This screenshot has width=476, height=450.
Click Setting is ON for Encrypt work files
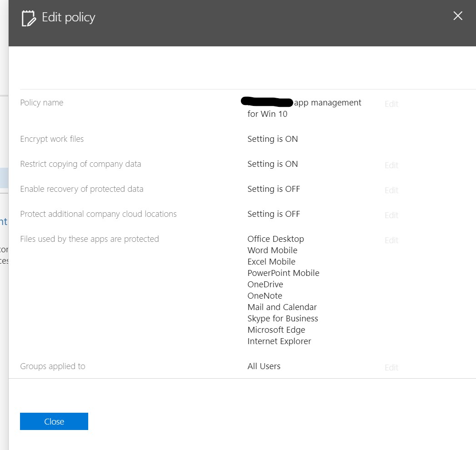pyautogui.click(x=273, y=139)
